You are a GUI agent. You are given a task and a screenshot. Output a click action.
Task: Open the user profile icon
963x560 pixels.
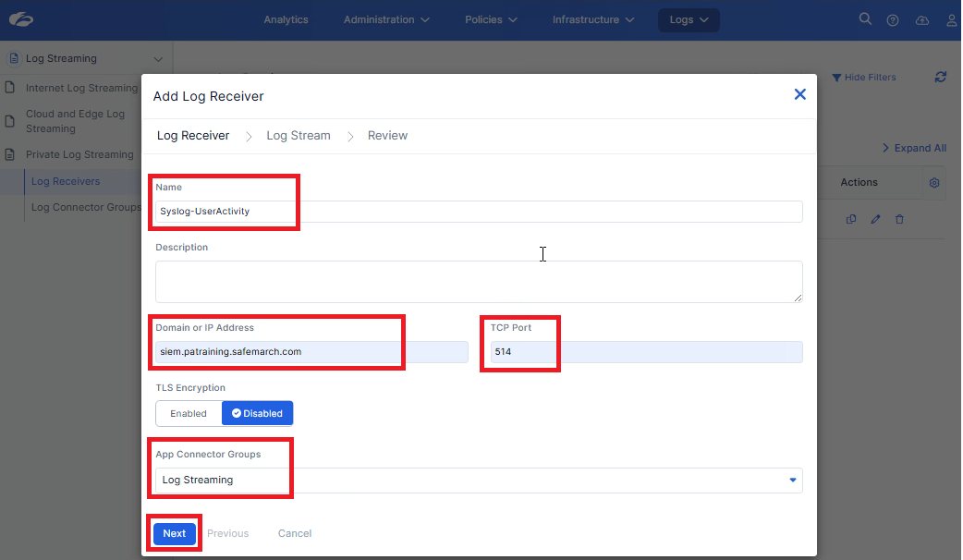(x=951, y=20)
